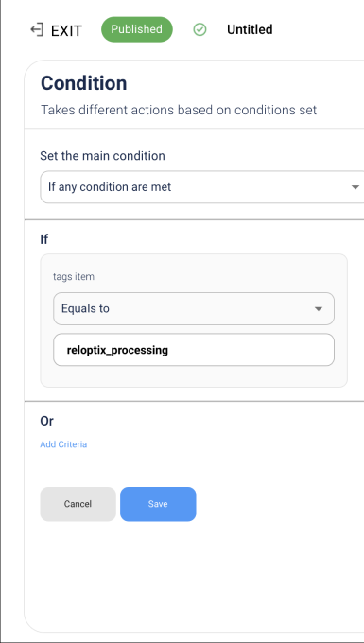Click the 'Equals to' dropdown arrow
Image resolution: width=364 pixels, height=643 pixels.
click(319, 309)
